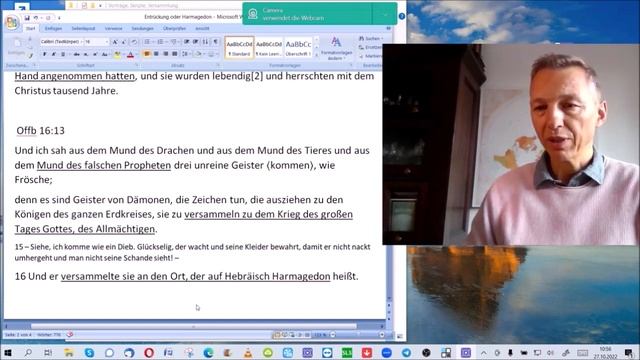Image resolution: width=640 pixels, height=360 pixels.
Task: Open Skype from the taskbar
Action: [x=89, y=352]
